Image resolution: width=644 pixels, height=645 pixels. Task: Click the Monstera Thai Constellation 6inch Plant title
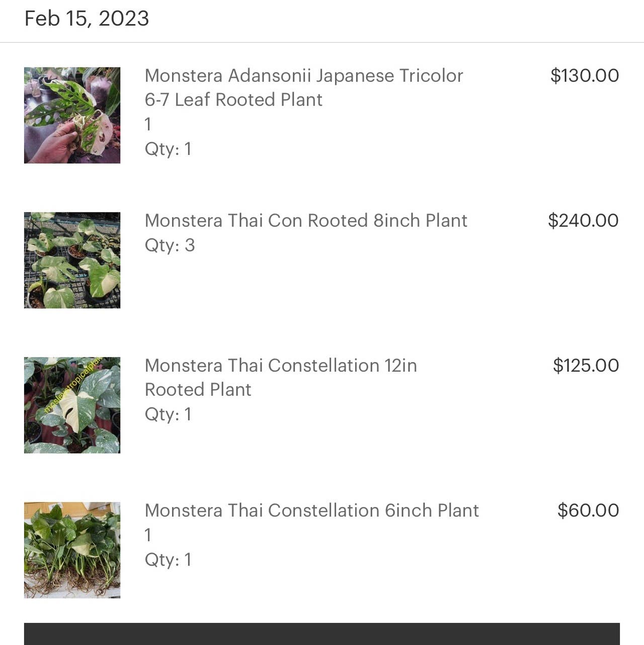click(x=311, y=510)
